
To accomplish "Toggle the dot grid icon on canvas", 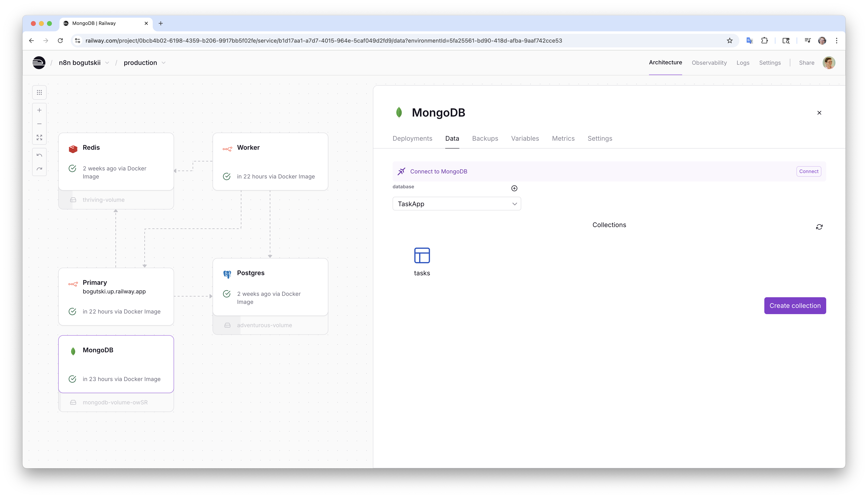I will tap(39, 93).
